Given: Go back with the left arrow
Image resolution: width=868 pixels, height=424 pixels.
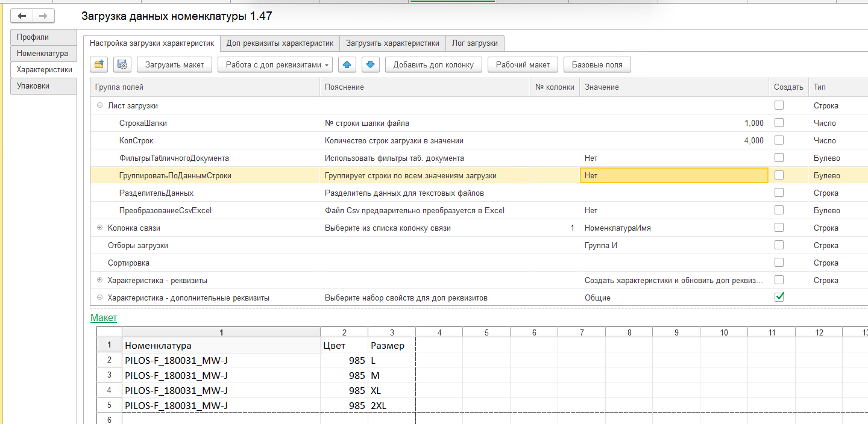Looking at the screenshot, I should tap(22, 16).
